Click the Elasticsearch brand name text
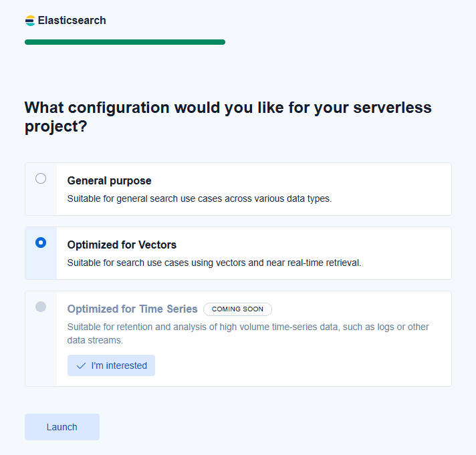This screenshot has width=476, height=455. [x=72, y=21]
